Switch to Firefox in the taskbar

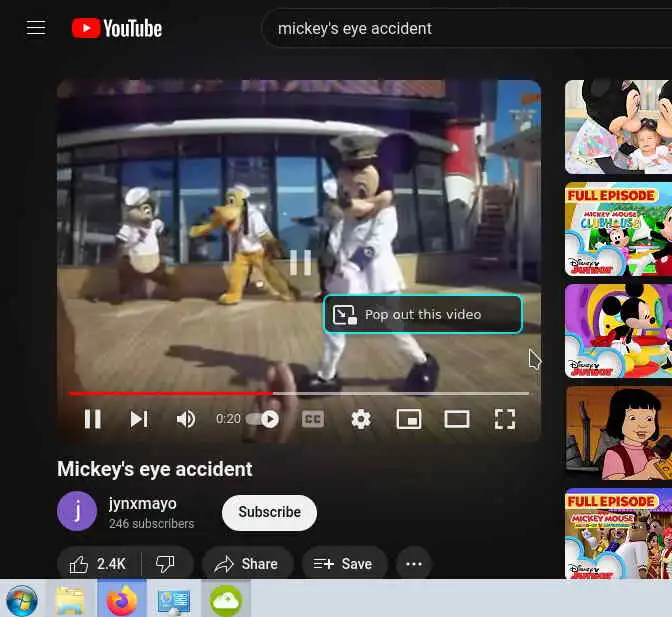tap(122, 599)
